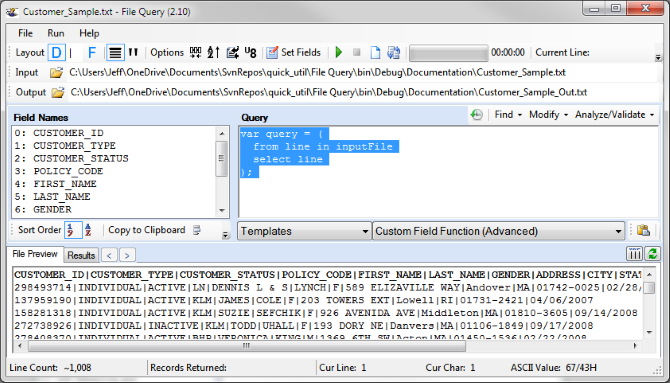This screenshot has height=383, width=670.
Task: Select the fixed-width layout F button
Action: [x=91, y=53]
